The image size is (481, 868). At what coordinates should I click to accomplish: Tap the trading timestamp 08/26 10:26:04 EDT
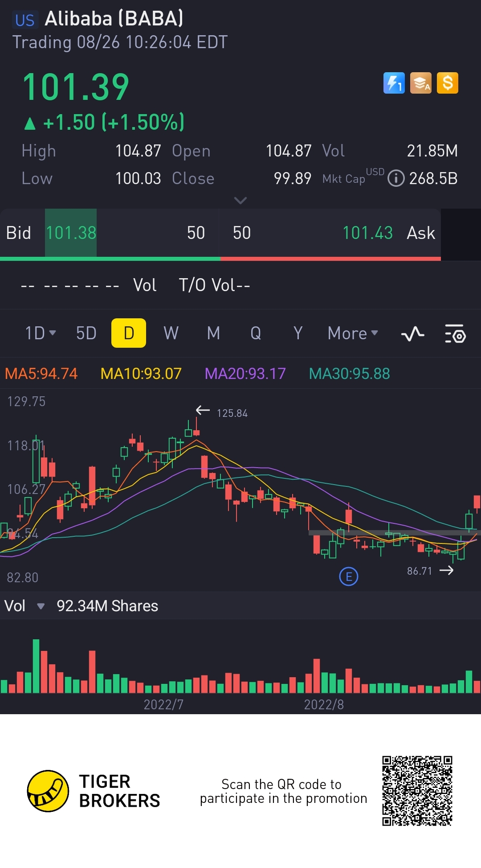[152, 42]
